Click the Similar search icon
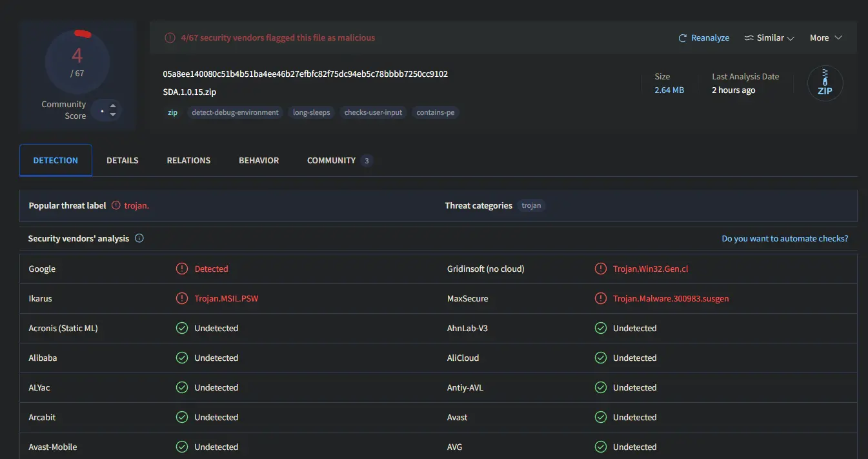This screenshot has width=868, height=459. click(x=749, y=38)
